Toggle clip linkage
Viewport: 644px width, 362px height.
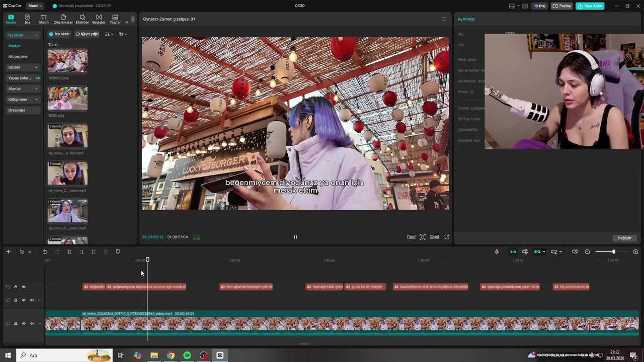[x=537, y=252]
